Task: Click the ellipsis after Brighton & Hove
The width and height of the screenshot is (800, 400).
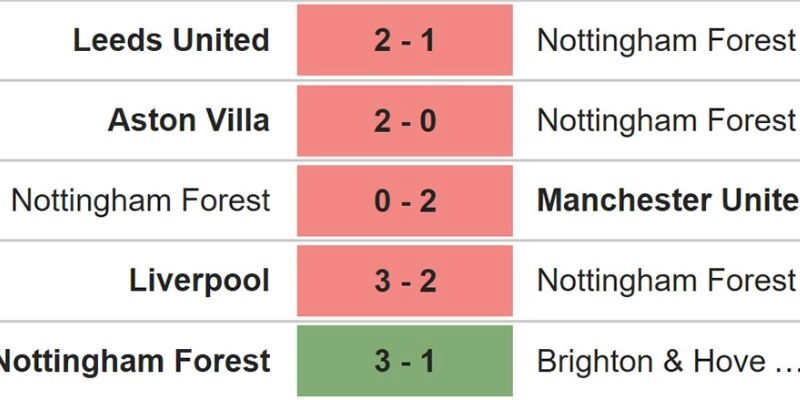Action: pyautogui.click(x=781, y=362)
